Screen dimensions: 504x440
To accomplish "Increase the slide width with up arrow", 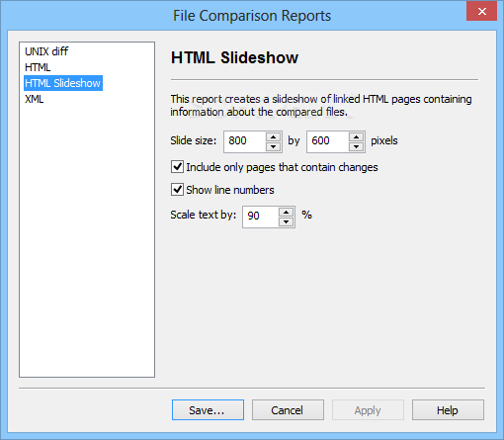I will [273, 136].
